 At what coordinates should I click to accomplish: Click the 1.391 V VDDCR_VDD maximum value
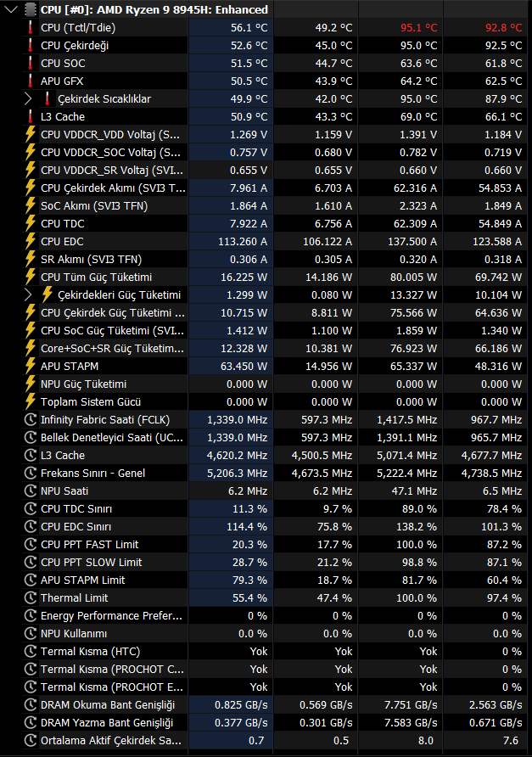pyautogui.click(x=417, y=134)
